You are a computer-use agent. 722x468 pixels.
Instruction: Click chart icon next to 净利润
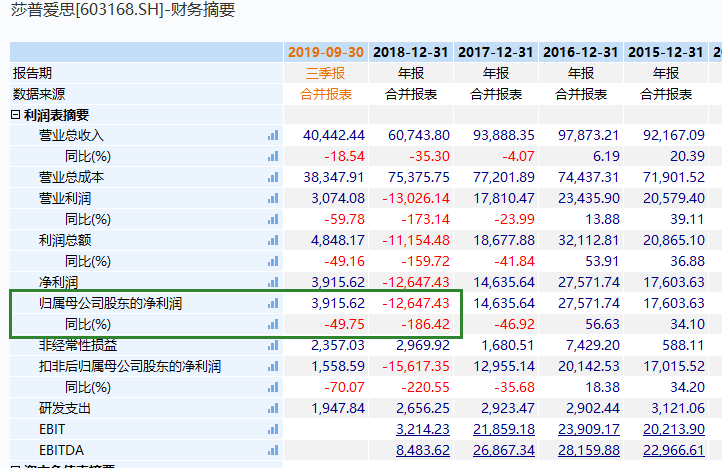pyautogui.click(x=272, y=282)
